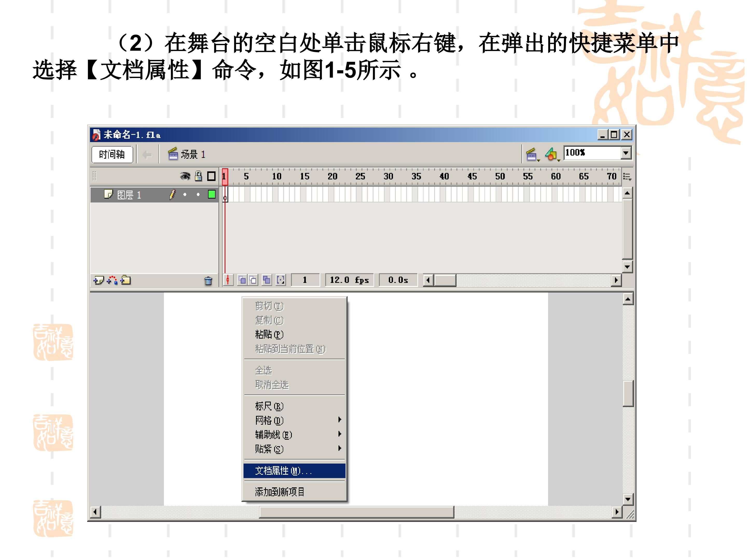Viewport: 747px width, 560px height.
Task: Click the stage vertical scrollbar thumb
Action: pyautogui.click(x=627, y=394)
